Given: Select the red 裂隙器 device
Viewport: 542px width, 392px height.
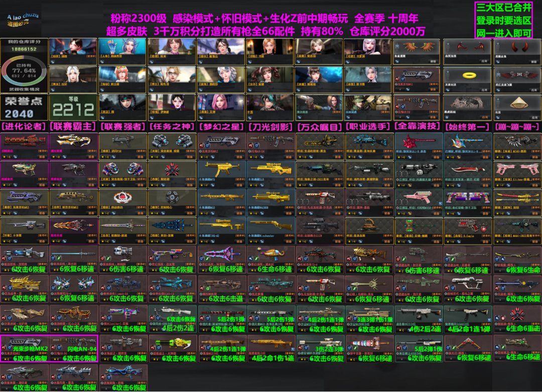Looking at the screenshot, I should point(172,174).
